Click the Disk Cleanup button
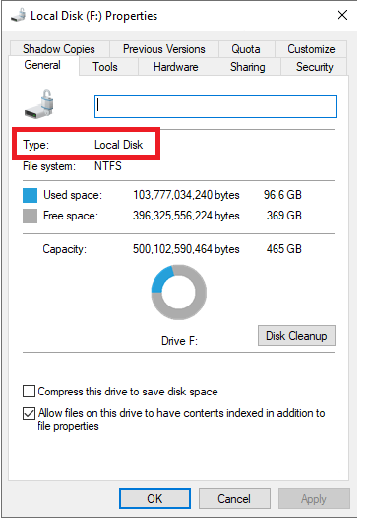Screen dimensions: 369x525 point(297,335)
